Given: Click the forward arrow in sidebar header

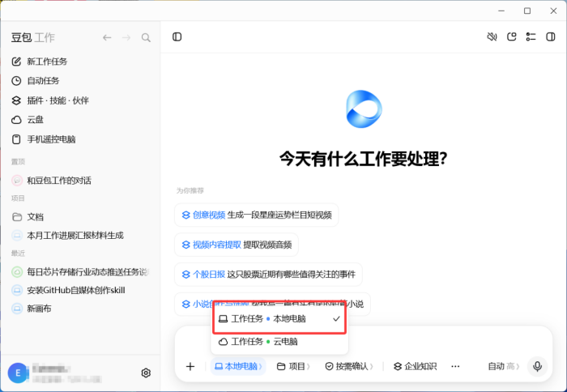Looking at the screenshot, I should coord(126,37).
